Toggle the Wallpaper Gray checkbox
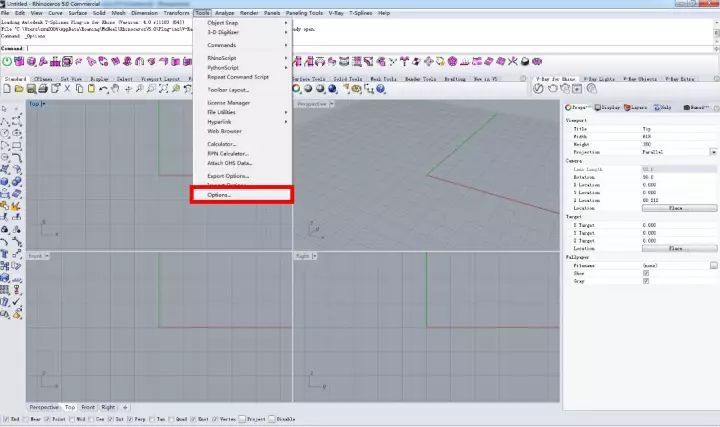720x427 pixels. tap(646, 281)
